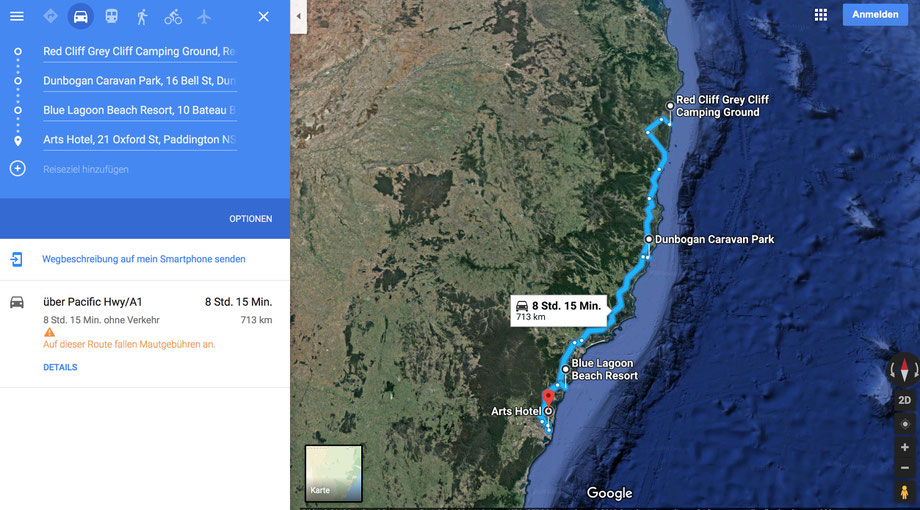Send directions via Wegbeschreibung auf mein Smartphone senden
920x510 pixels.
(144, 259)
